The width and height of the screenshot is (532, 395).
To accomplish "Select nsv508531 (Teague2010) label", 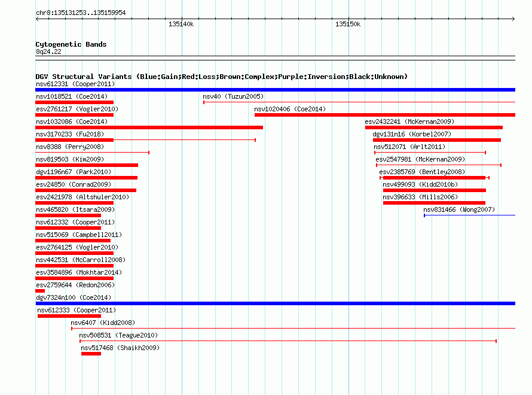I will (x=118, y=335).
